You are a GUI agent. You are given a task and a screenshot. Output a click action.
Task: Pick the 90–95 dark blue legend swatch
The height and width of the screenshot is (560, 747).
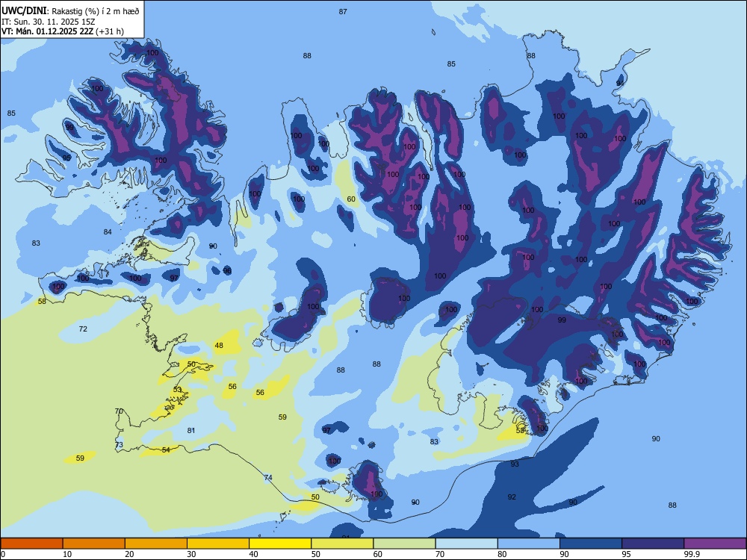[591, 544]
